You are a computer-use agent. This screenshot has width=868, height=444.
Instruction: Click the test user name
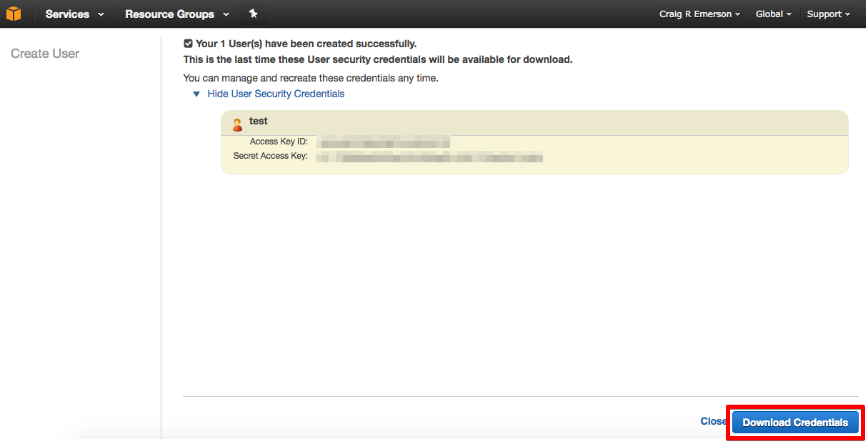point(259,121)
